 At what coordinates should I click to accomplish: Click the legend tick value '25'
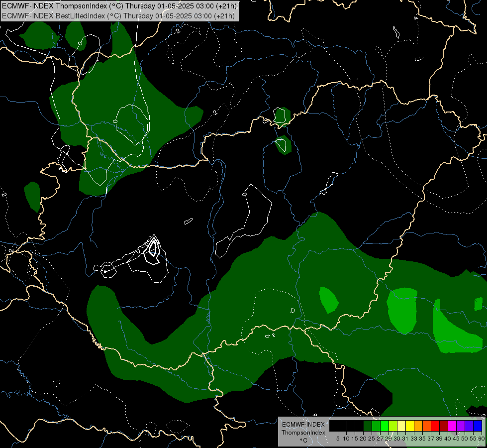pos(372,439)
